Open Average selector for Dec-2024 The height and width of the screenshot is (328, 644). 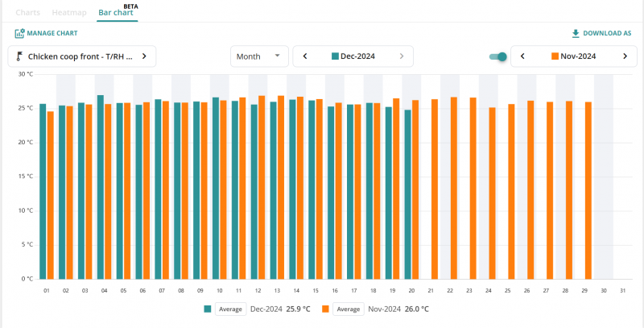(229, 309)
